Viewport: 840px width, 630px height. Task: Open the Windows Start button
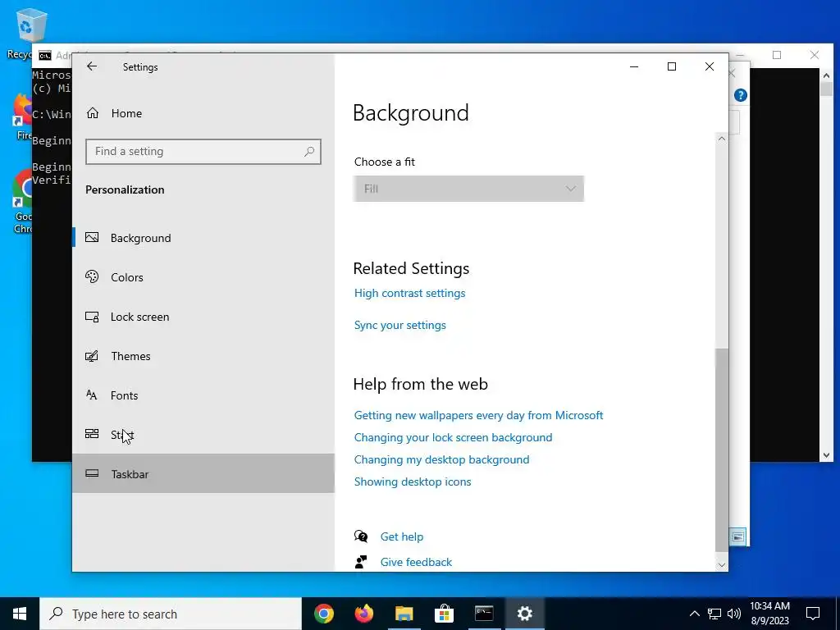pyautogui.click(x=20, y=614)
